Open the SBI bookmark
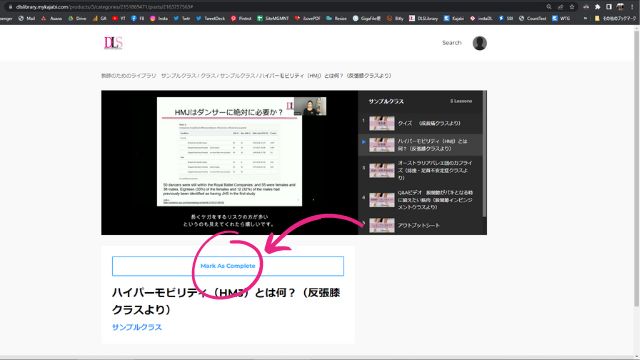Screen dimensions: 640x360 point(506,18)
